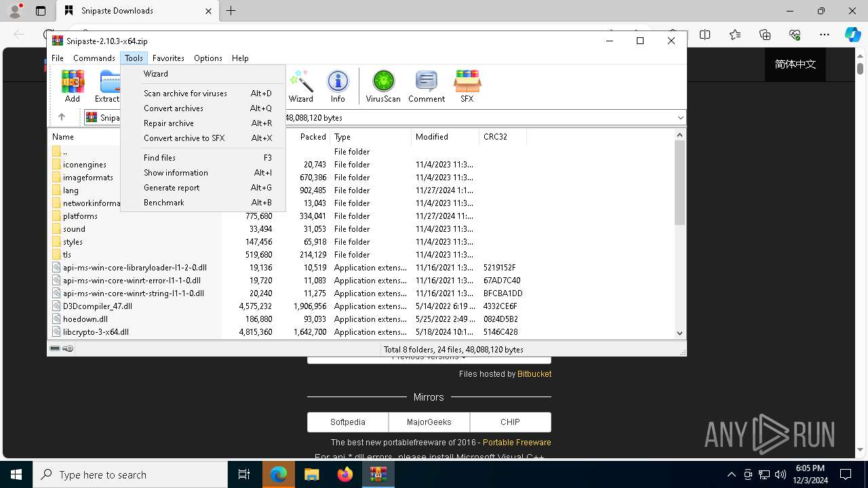Click the disk icon in WinRAR status bar
The width and height of the screenshot is (868, 488).
pos(55,348)
